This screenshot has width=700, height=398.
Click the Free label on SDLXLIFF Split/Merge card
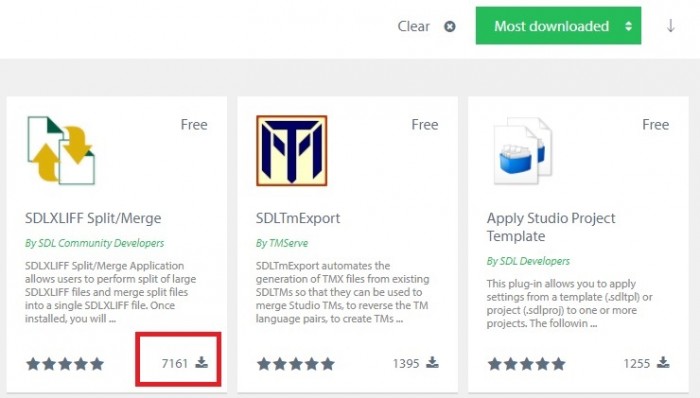tap(194, 124)
